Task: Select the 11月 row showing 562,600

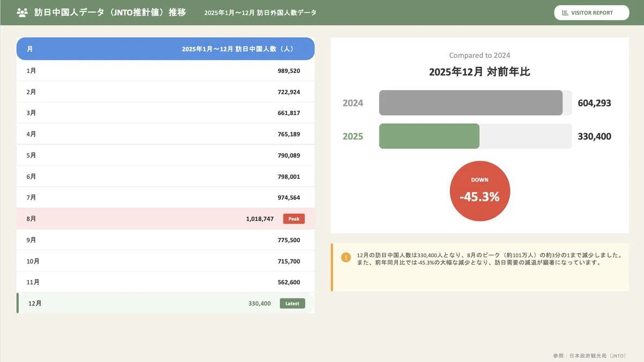Action: pyautogui.click(x=165, y=282)
